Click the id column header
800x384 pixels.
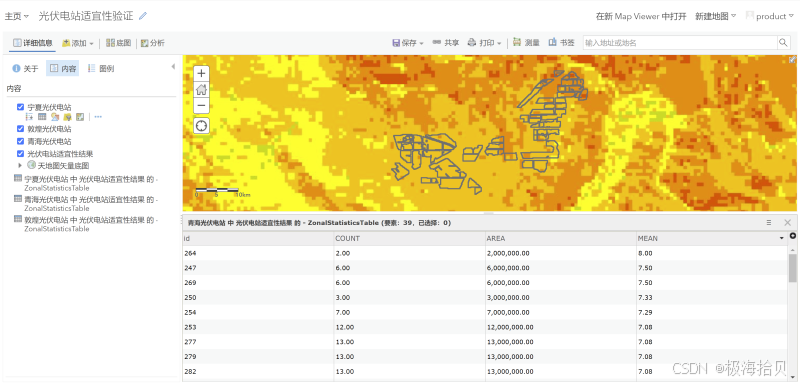(258, 239)
